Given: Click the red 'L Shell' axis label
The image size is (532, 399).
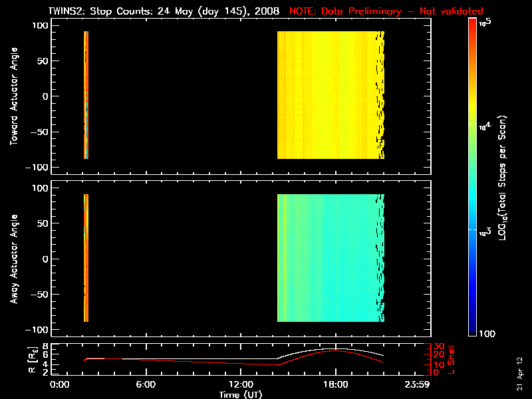Looking at the screenshot, I should 452,360.
